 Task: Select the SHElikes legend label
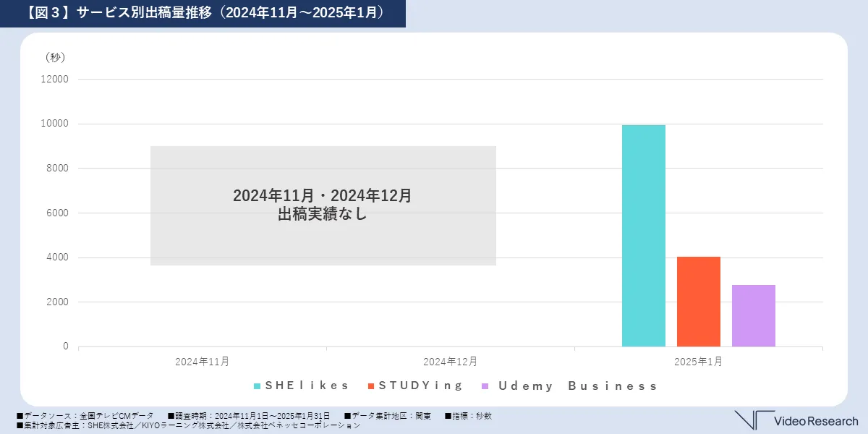pos(307,386)
